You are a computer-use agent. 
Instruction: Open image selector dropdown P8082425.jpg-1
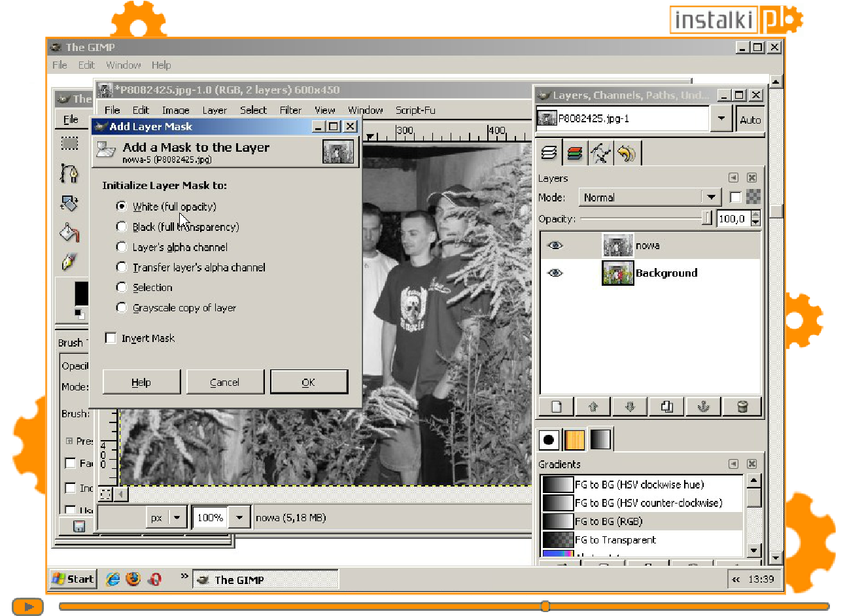(721, 118)
